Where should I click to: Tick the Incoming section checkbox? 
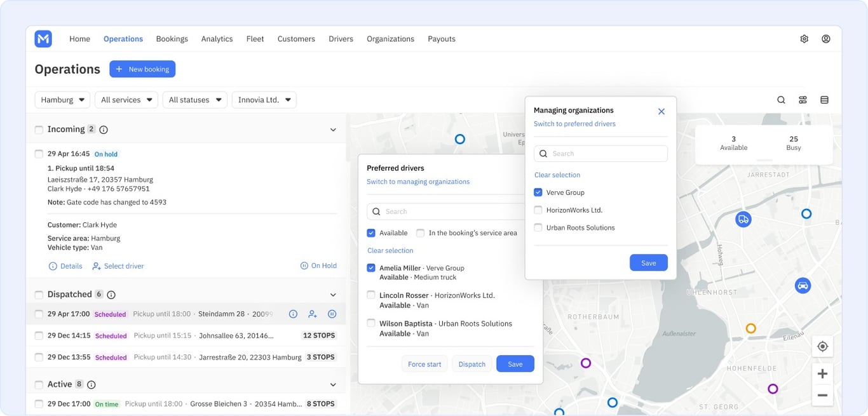(39, 130)
